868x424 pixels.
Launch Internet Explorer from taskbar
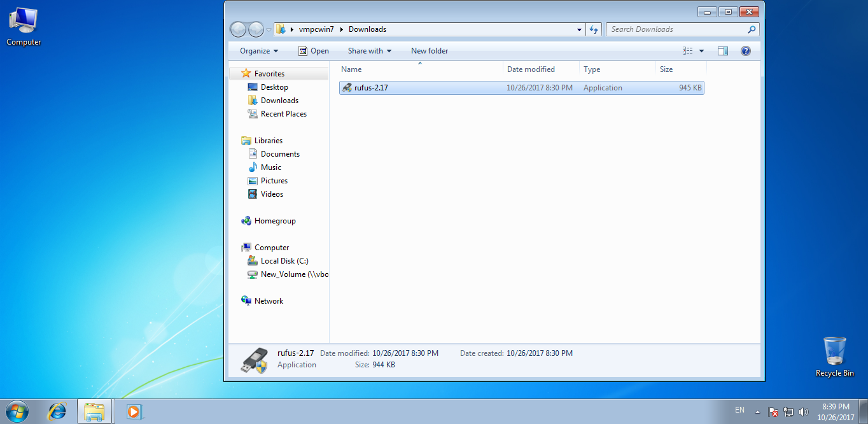[x=57, y=411]
